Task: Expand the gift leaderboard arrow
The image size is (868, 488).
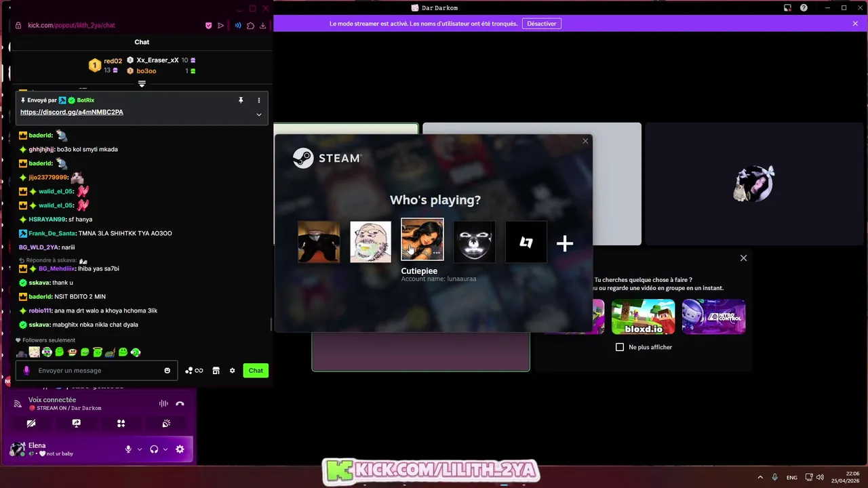Action: coord(142,84)
